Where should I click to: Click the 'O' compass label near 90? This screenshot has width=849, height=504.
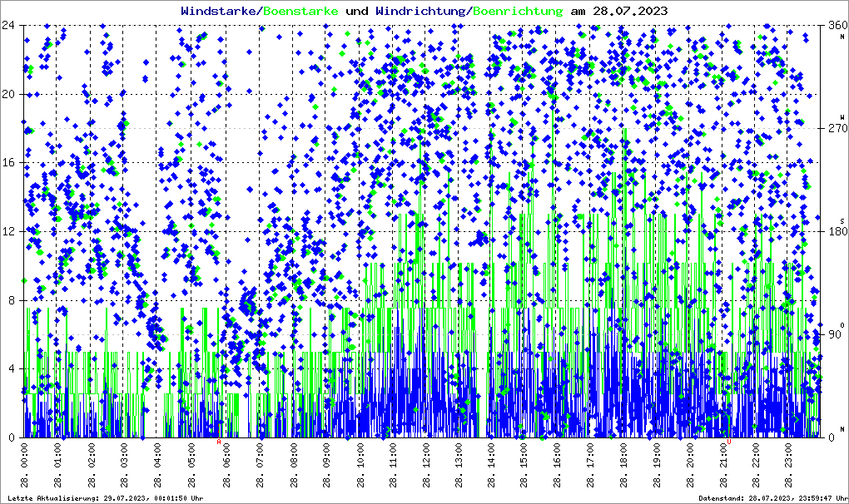coord(842,324)
